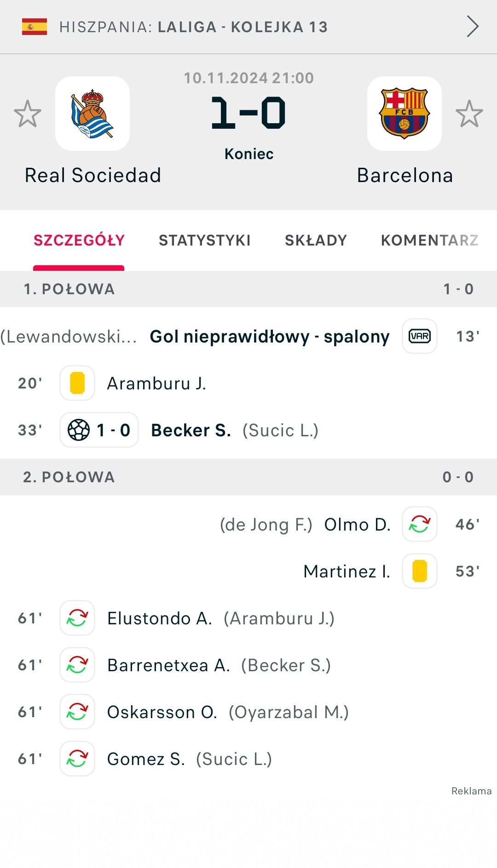497x868 pixels.
Task: Tap the Gomez S. substitution icon
Action: click(x=77, y=759)
